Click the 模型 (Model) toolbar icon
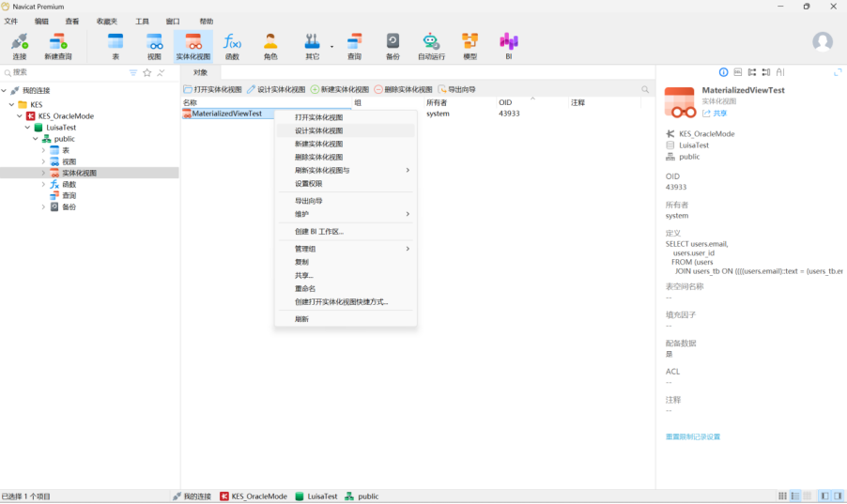Viewport: 847px width, 504px height. click(470, 45)
